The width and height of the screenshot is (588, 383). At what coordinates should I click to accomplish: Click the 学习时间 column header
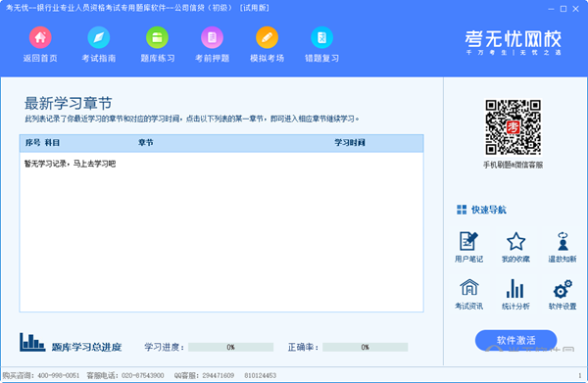pyautogui.click(x=350, y=143)
